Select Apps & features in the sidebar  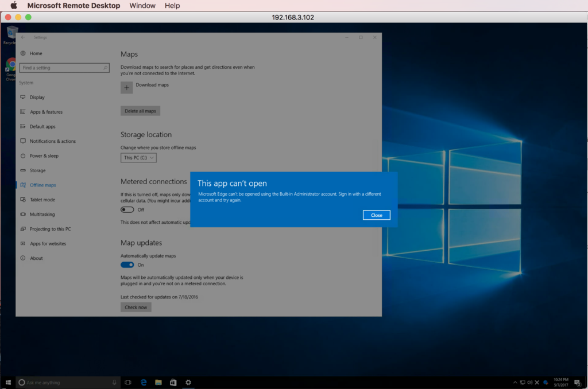coord(46,112)
